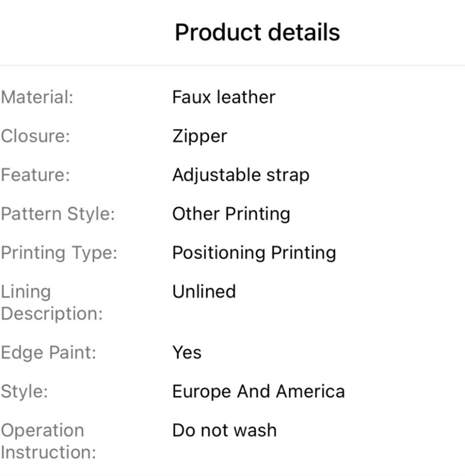Click the Adjustable strap value
Screen dimensions: 465x476
coord(241,176)
